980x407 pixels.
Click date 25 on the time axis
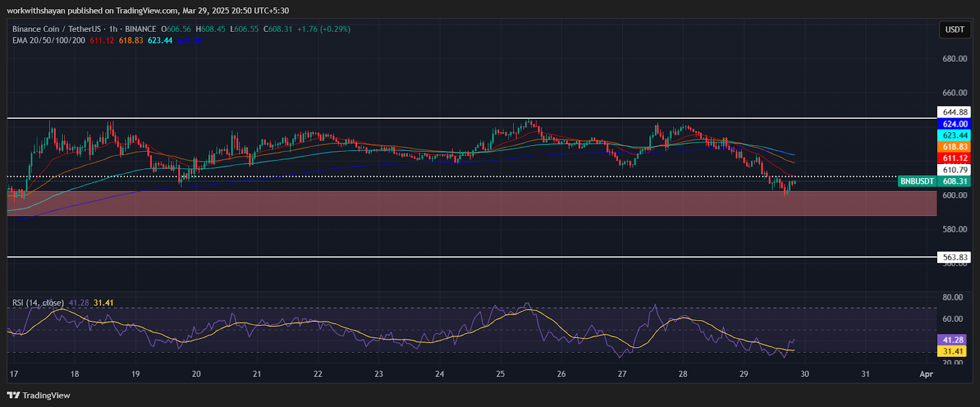point(500,374)
